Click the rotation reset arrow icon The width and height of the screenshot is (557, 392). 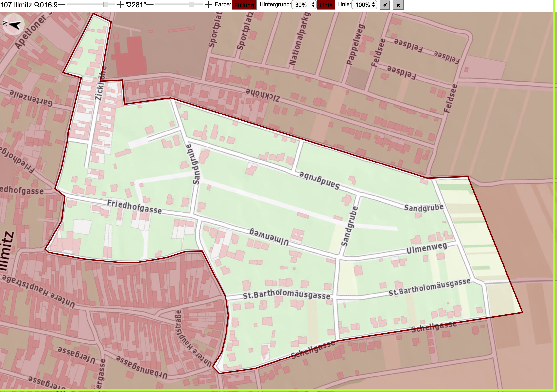click(x=129, y=5)
